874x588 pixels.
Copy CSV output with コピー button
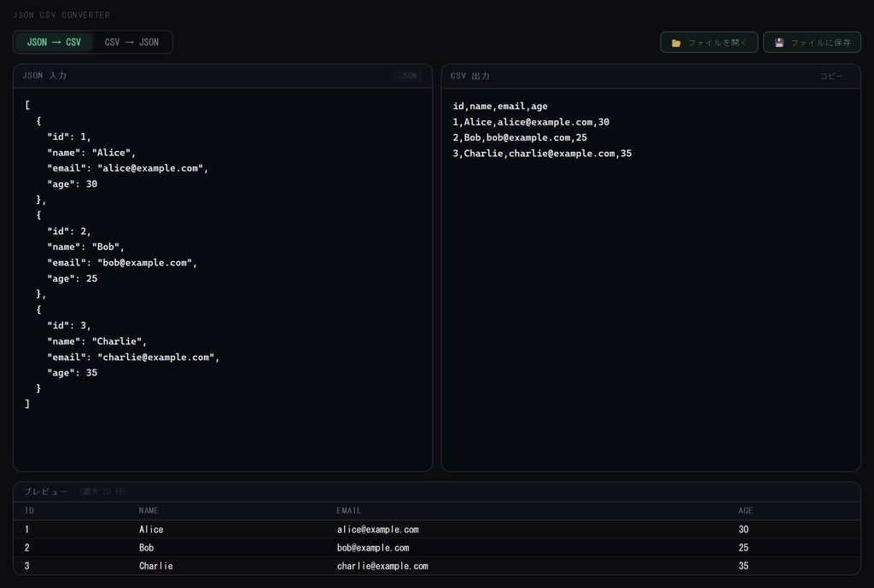tap(831, 76)
